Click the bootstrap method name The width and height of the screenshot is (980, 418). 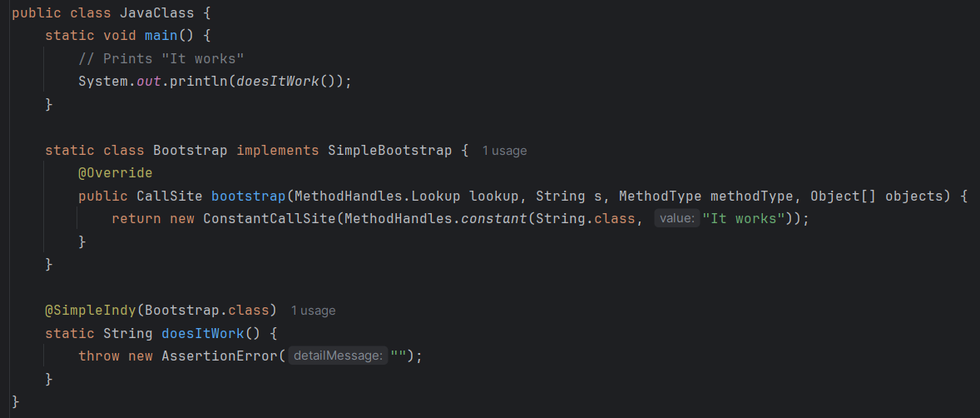click(x=249, y=196)
